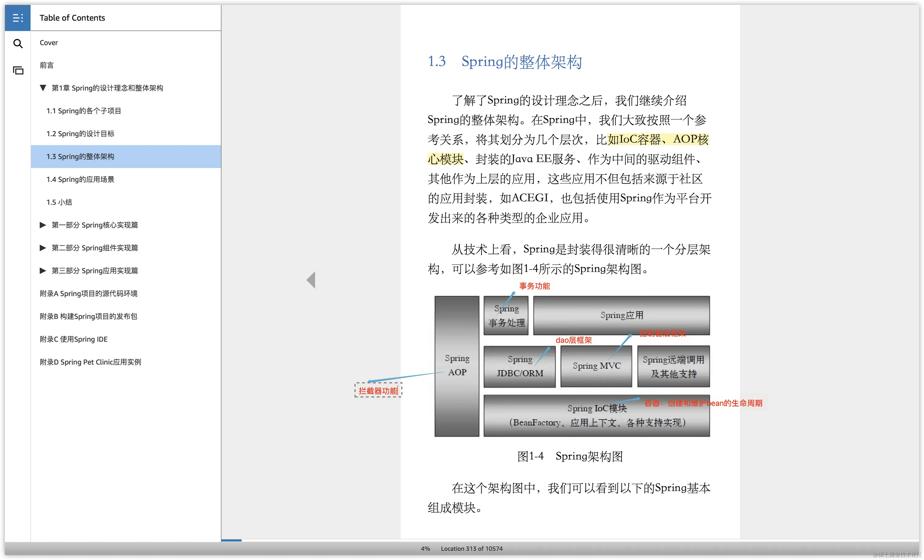The image size is (924, 560).
Task: Expand 第二部分 Spring组件实现篇 section
Action: 43,248
